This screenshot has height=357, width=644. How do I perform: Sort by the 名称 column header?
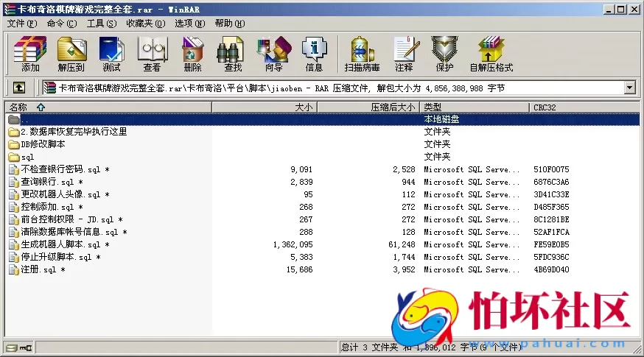108,107
